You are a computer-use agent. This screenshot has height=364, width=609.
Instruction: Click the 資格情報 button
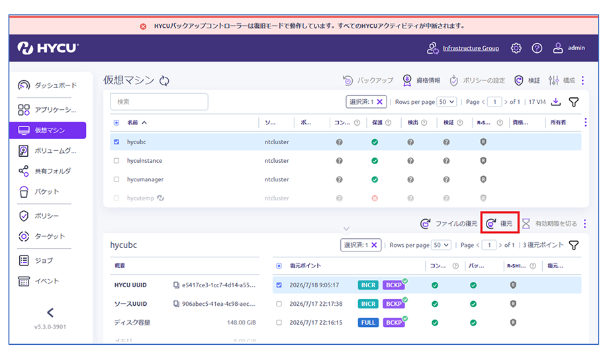point(422,81)
